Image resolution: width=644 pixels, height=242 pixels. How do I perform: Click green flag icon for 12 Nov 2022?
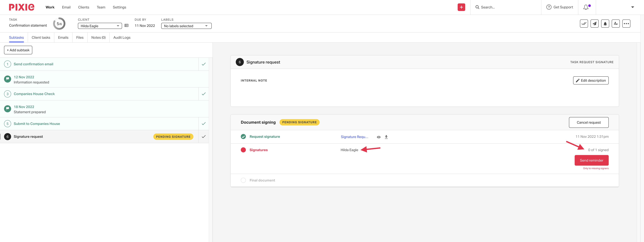point(7,79)
